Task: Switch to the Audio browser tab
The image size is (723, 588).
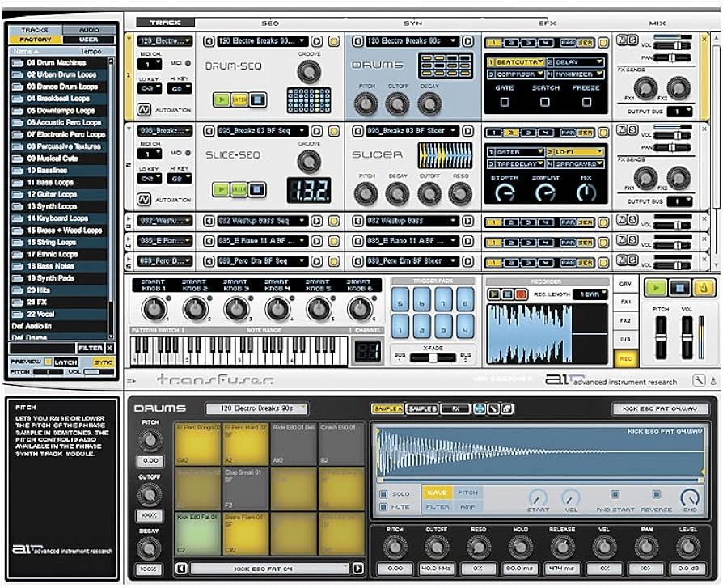Action: pyautogui.click(x=90, y=29)
